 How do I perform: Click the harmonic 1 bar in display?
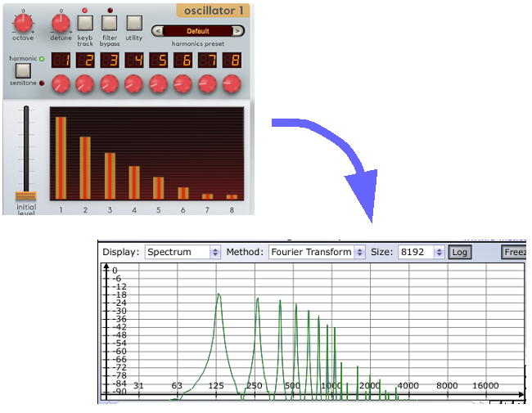[x=61, y=158]
